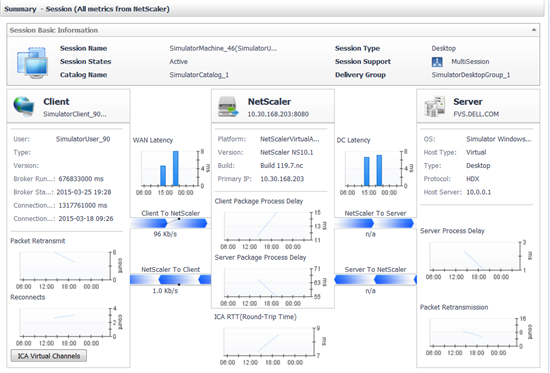Click the 1317761000 ms connection value
Screen dimensions: 550x373
(83, 206)
